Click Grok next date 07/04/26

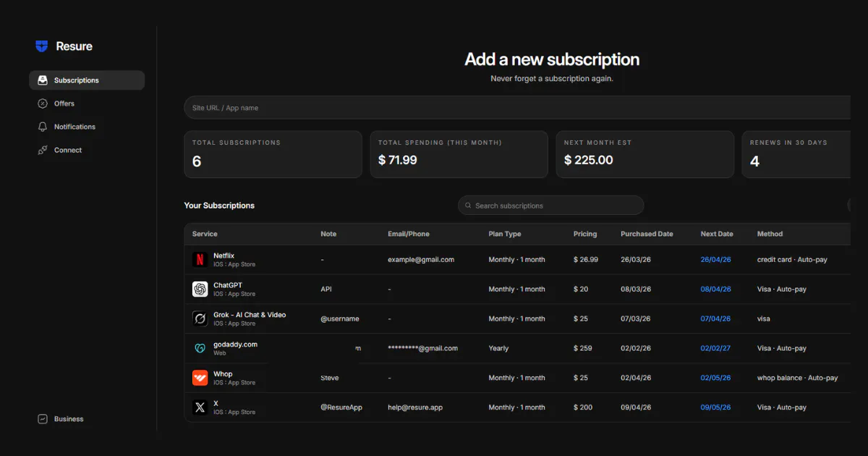pos(715,318)
